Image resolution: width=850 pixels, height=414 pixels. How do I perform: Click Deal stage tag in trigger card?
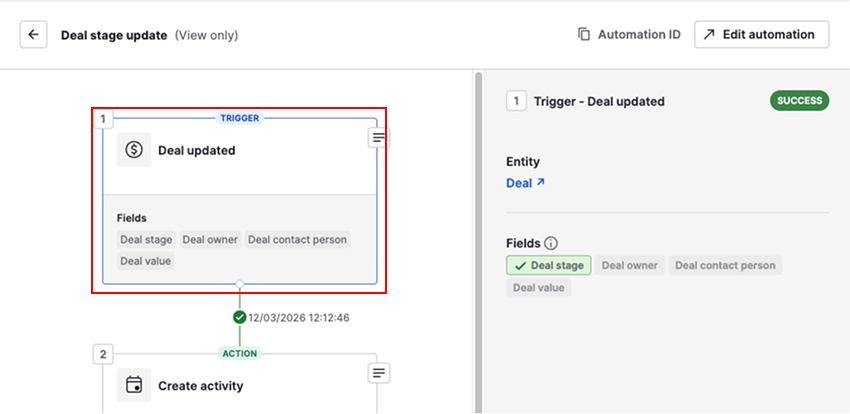click(146, 240)
